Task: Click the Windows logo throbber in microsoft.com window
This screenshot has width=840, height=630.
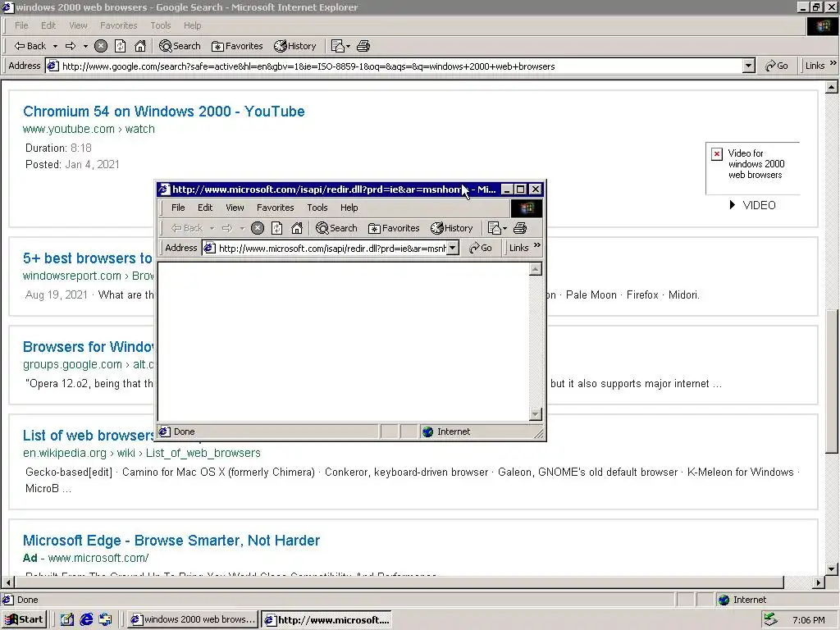Action: tap(527, 208)
